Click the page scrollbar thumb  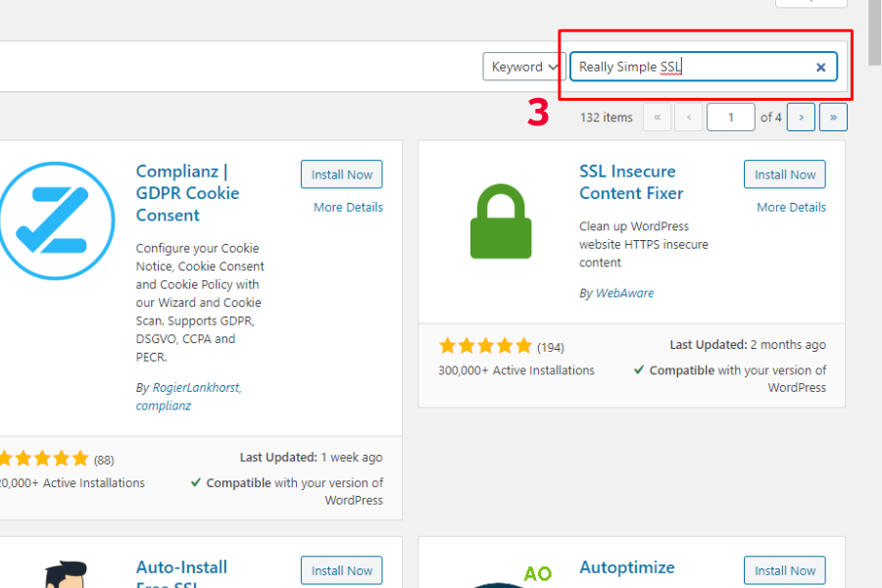click(x=875, y=32)
